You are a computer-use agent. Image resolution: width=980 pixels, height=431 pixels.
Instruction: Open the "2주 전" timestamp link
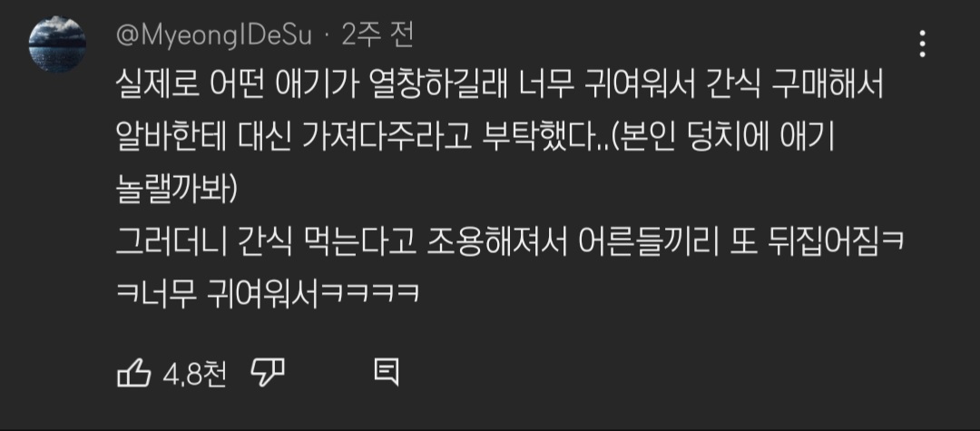click(377, 37)
